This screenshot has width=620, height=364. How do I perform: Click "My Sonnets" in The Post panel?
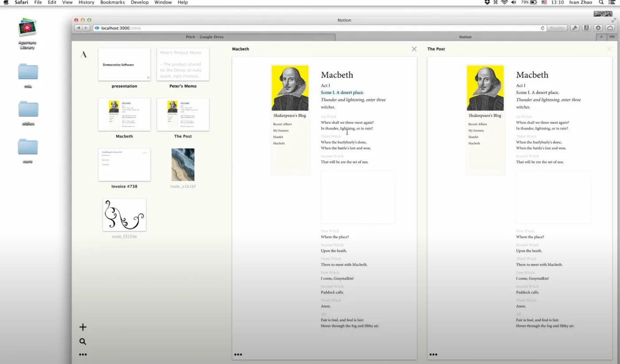click(x=476, y=131)
